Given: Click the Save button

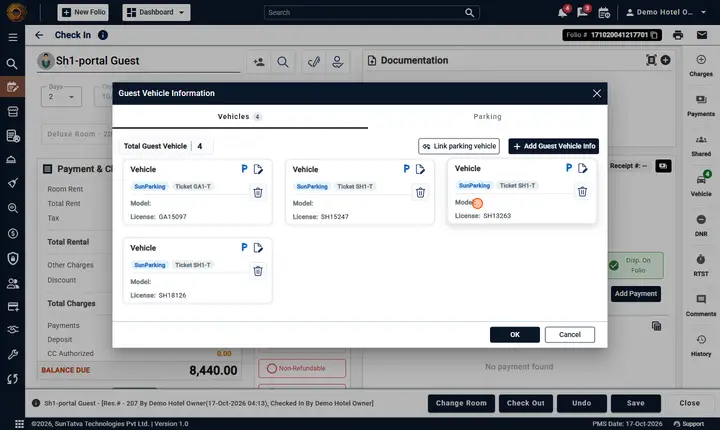Looking at the screenshot, I should point(636,403).
